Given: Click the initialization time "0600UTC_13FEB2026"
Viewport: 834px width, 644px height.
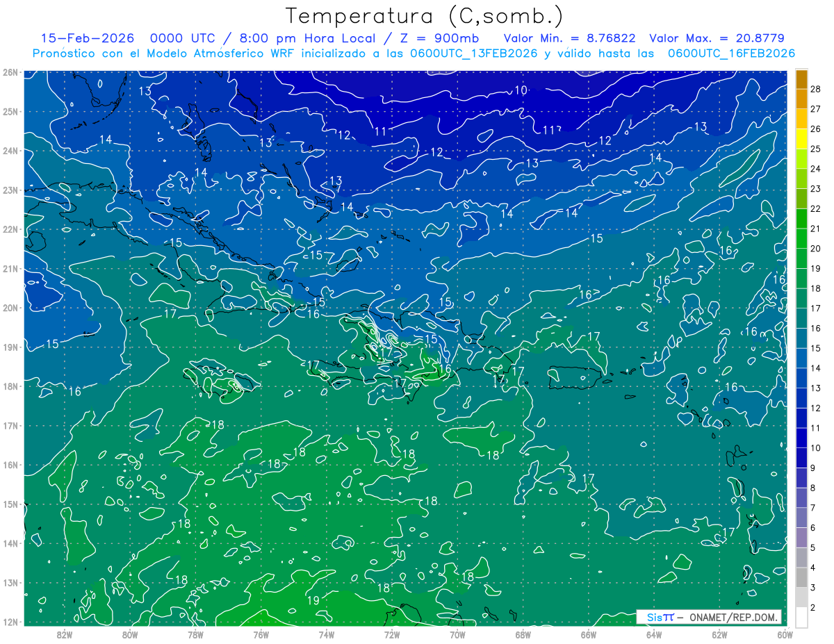Looking at the screenshot, I should coord(474,53).
